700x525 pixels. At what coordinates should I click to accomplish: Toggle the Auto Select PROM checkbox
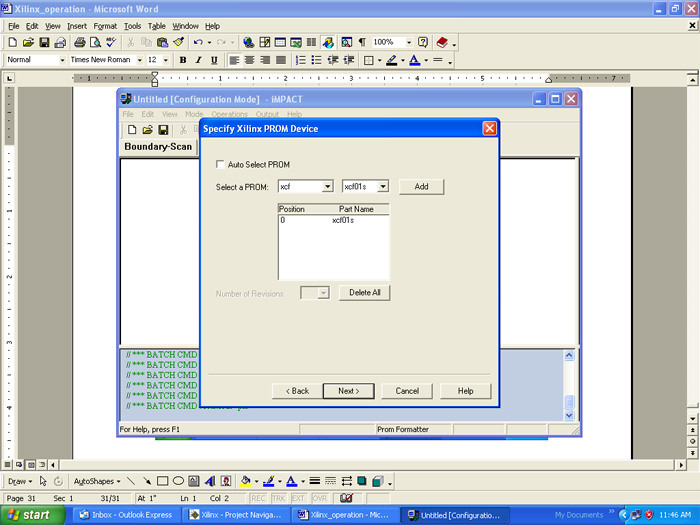pyautogui.click(x=220, y=164)
